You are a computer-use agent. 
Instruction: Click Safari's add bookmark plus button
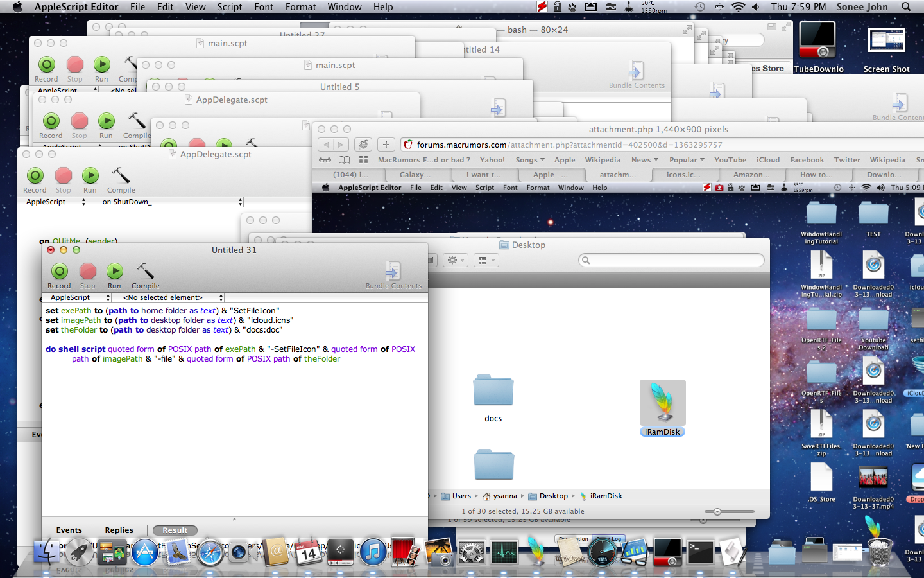coord(386,144)
